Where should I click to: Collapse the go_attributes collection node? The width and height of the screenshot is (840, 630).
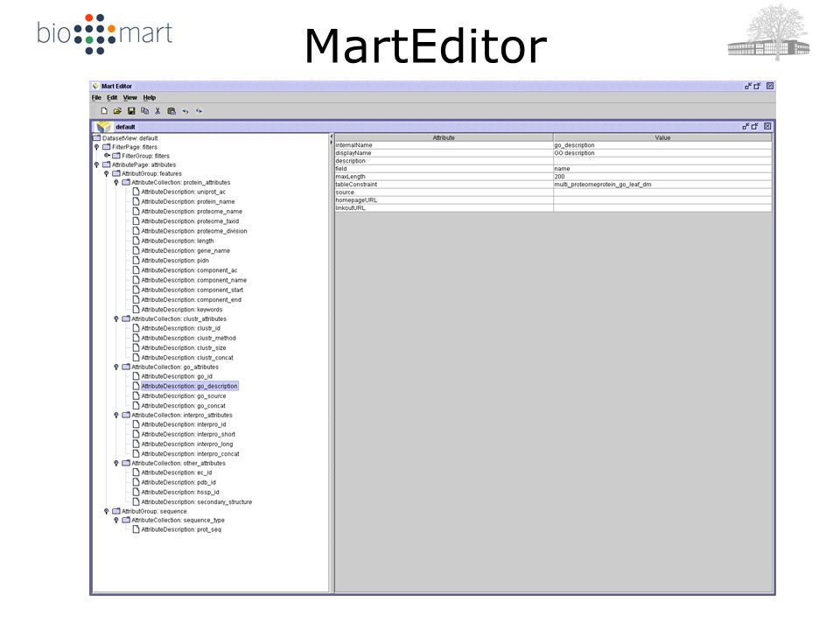click(x=116, y=367)
